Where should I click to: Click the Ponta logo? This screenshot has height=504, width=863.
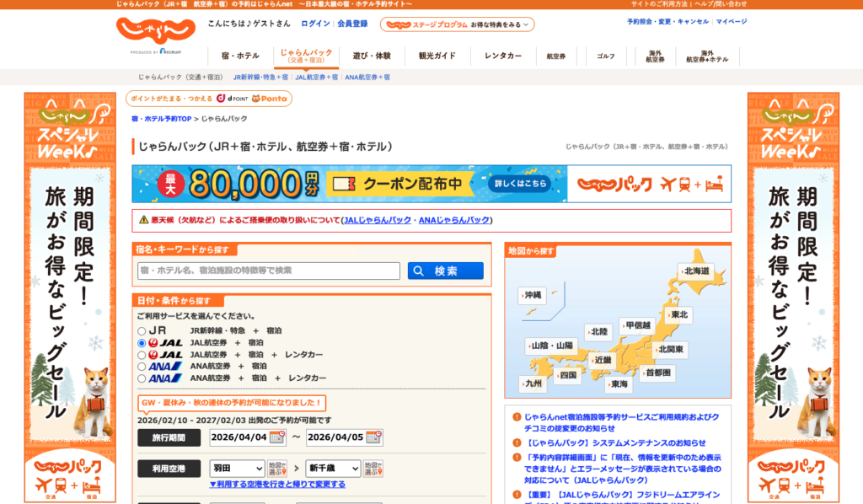point(270,99)
